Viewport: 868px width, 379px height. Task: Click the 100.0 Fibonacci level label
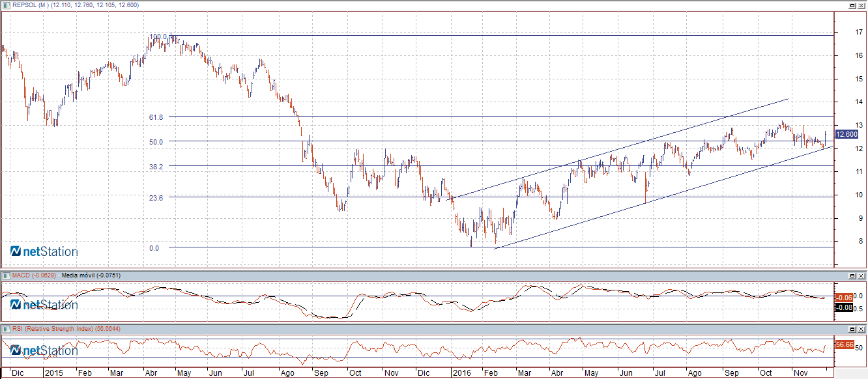tap(159, 36)
